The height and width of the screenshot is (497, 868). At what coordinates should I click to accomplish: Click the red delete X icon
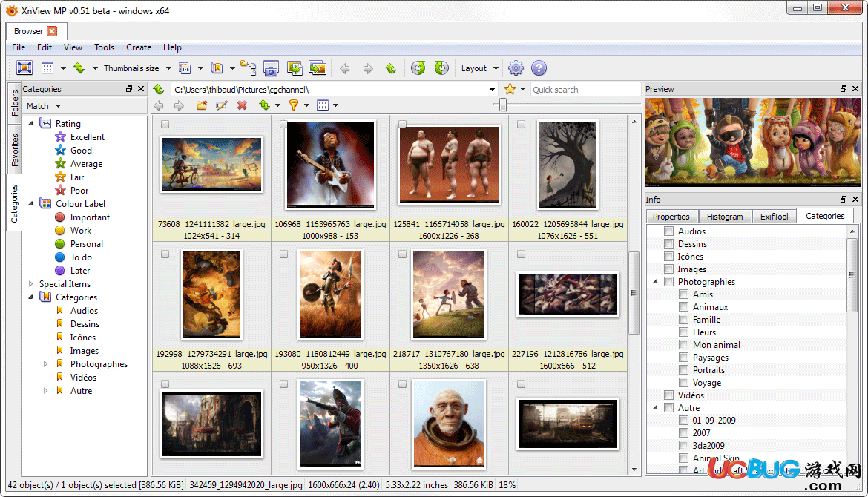242,105
